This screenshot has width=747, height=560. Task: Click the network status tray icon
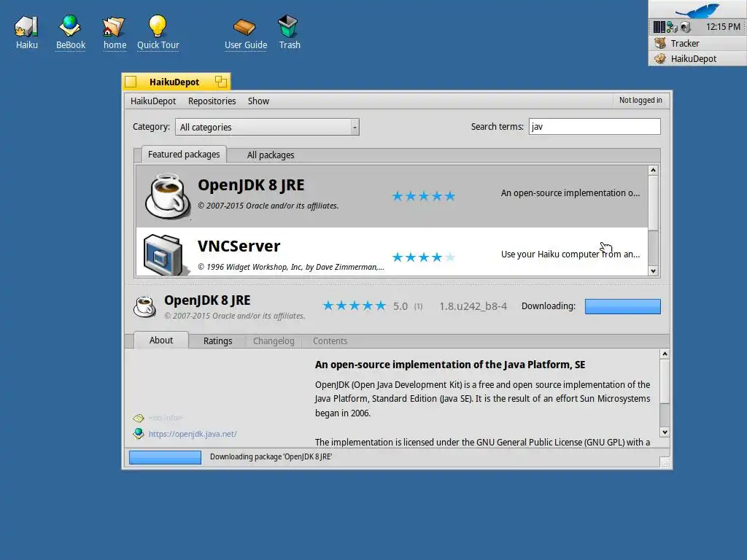(x=672, y=27)
